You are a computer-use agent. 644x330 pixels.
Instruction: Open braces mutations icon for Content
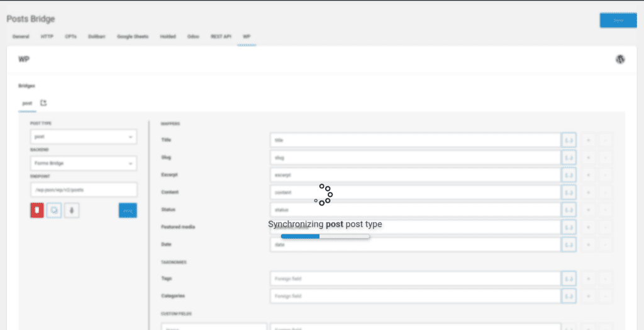pos(569,193)
